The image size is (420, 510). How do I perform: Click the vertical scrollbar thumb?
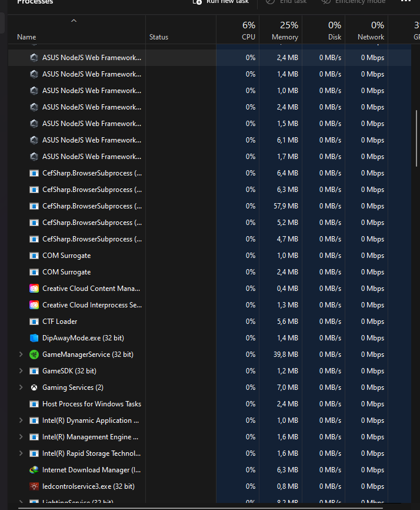coord(416,138)
